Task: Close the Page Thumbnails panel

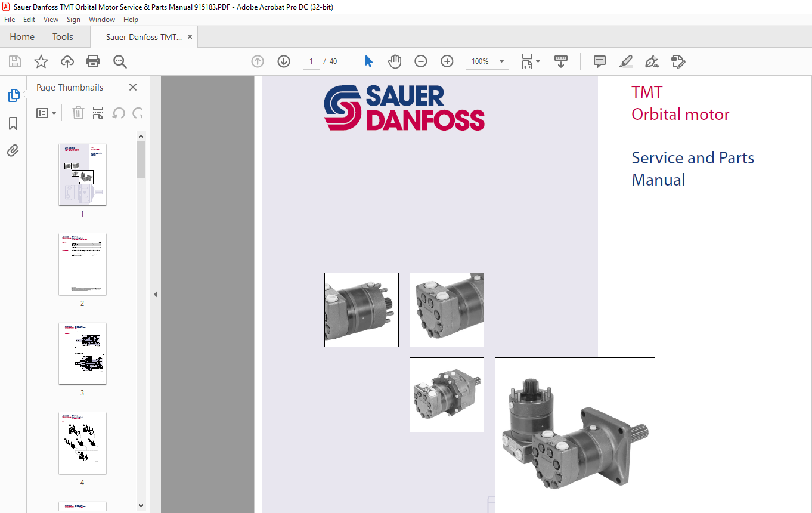Action: [x=133, y=87]
